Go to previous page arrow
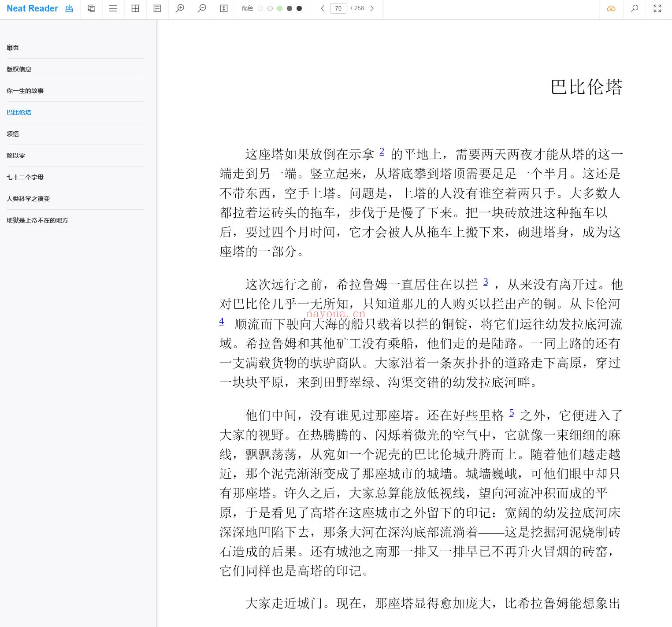672x627 pixels. 323,8
